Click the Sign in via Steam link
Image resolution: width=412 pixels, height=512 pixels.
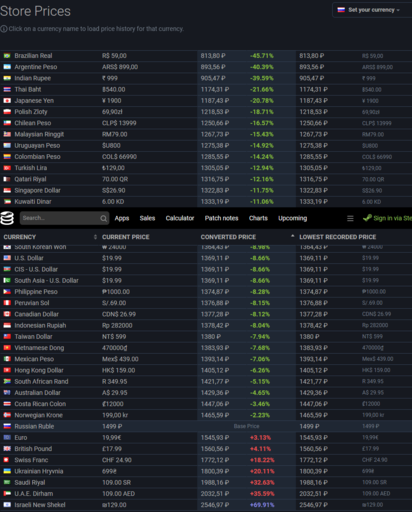[393, 218]
